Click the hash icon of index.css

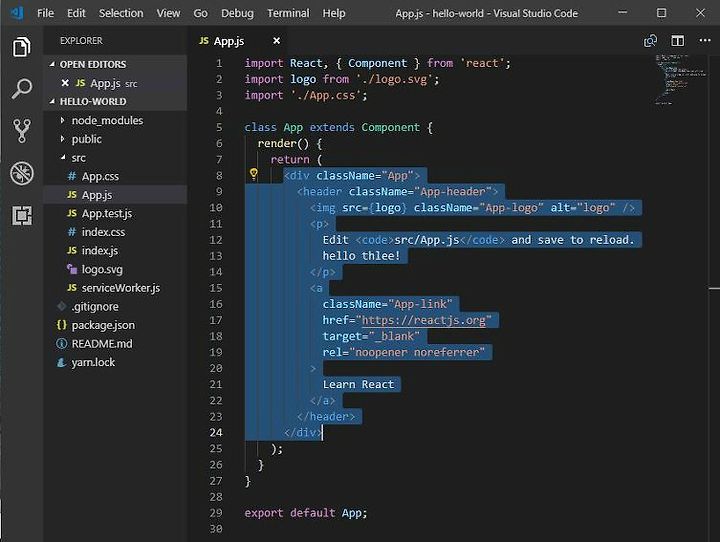click(72, 232)
